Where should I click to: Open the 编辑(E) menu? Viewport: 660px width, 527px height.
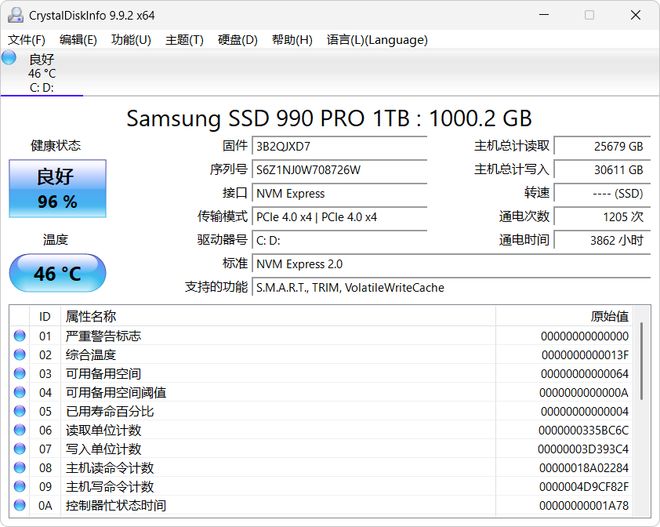click(78, 40)
